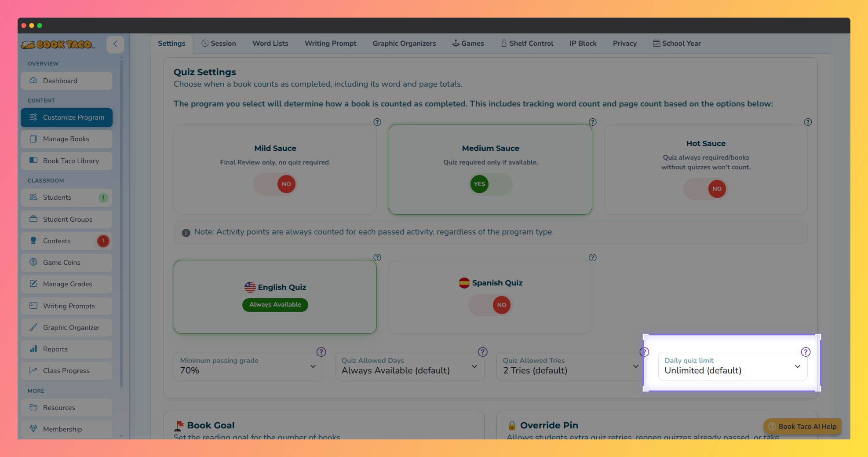Collapse sidebar with the chevron button

coord(115,44)
